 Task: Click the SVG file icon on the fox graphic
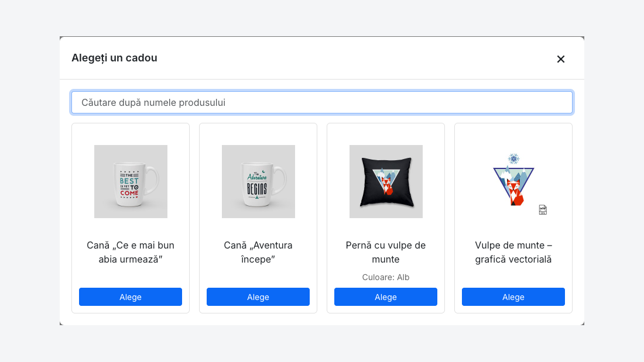click(x=543, y=210)
